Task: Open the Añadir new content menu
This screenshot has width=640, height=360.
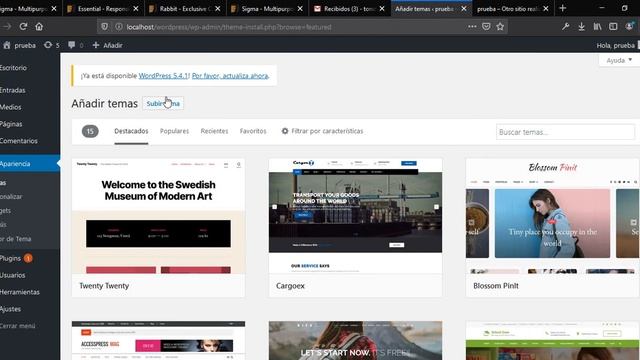Action: coord(107,45)
